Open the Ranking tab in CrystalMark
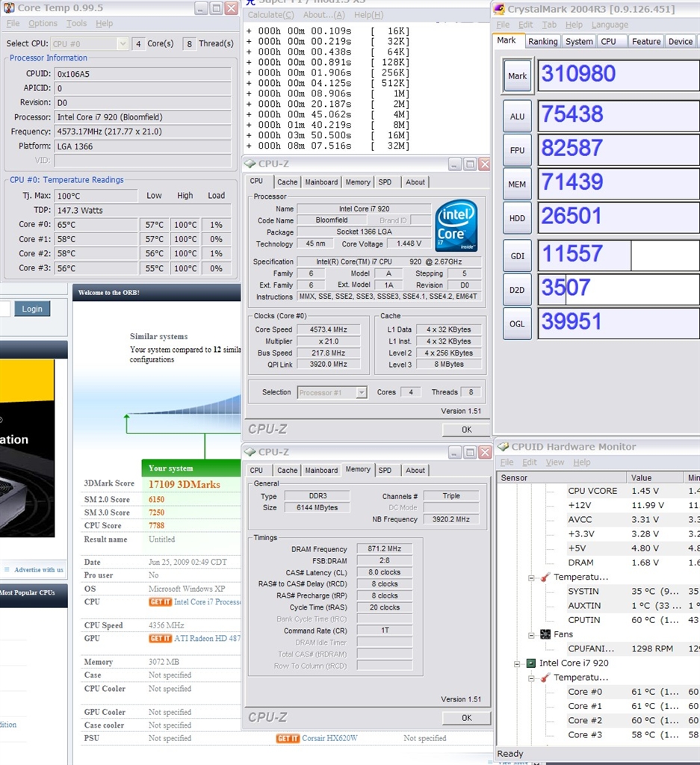The height and width of the screenshot is (765, 700). pyautogui.click(x=542, y=42)
